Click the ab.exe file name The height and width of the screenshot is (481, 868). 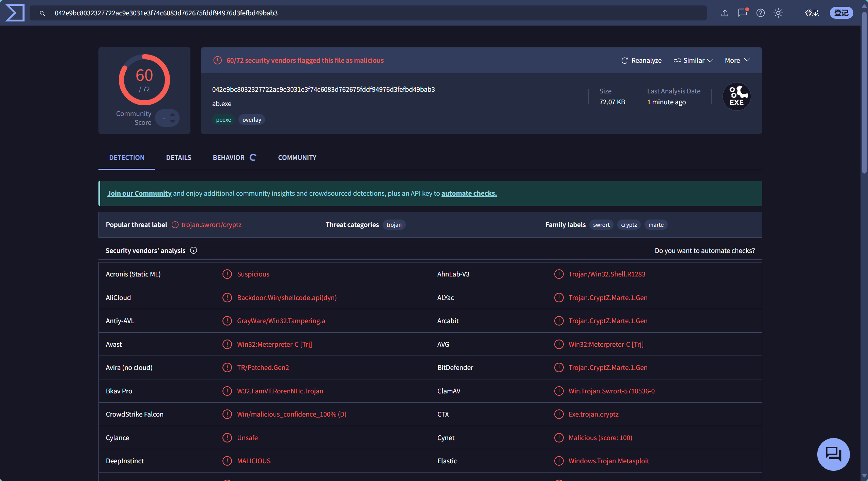pos(222,104)
